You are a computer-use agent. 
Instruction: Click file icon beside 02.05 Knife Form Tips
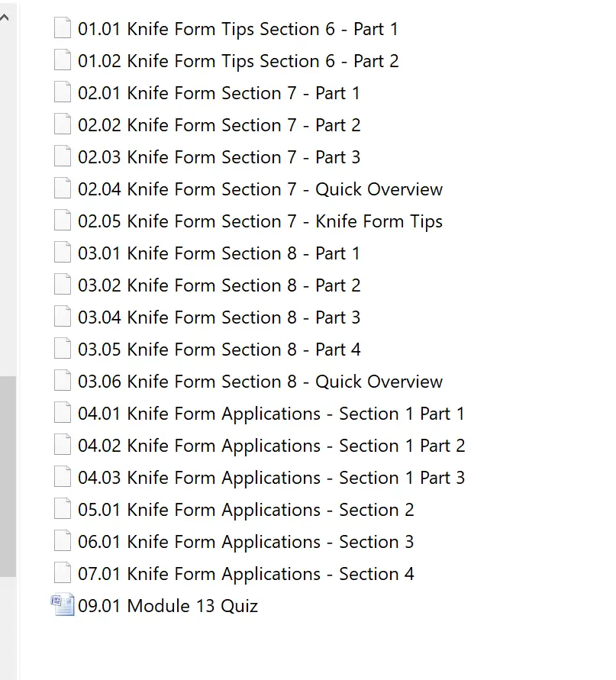(x=63, y=221)
